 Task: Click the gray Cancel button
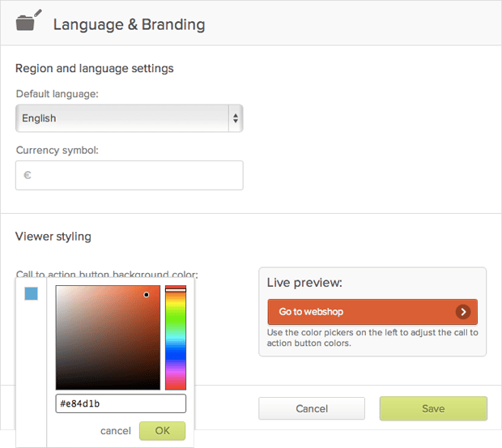312,408
